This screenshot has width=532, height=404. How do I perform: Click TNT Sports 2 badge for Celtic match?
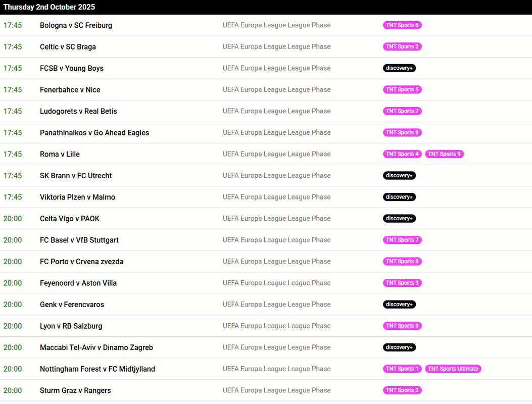tap(402, 46)
